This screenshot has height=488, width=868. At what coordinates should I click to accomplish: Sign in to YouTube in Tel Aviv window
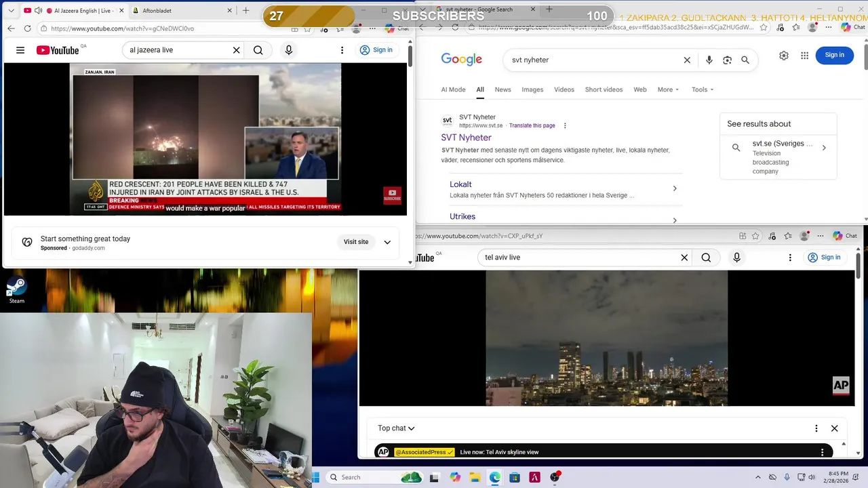pyautogui.click(x=824, y=258)
